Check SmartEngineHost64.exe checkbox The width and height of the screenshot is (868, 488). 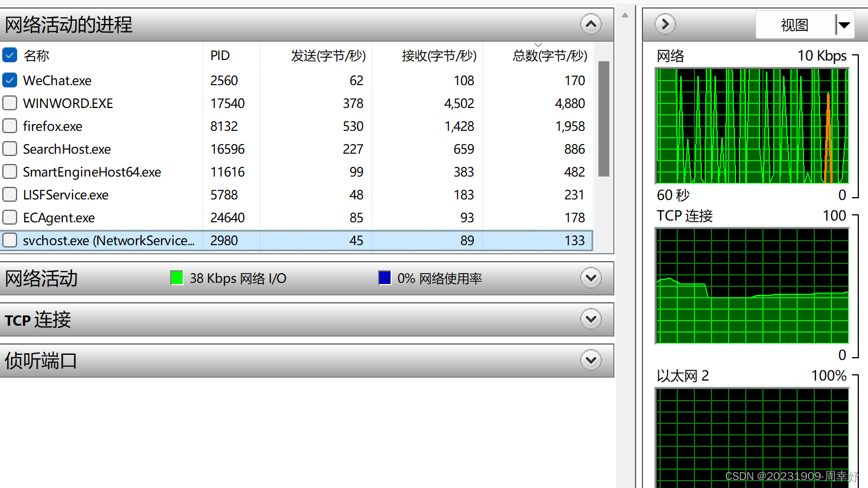click(10, 172)
